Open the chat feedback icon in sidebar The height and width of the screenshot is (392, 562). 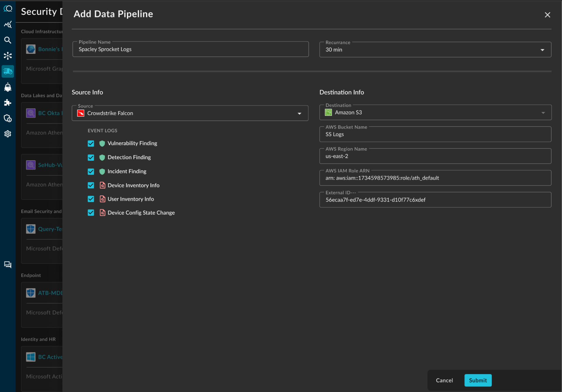8,265
